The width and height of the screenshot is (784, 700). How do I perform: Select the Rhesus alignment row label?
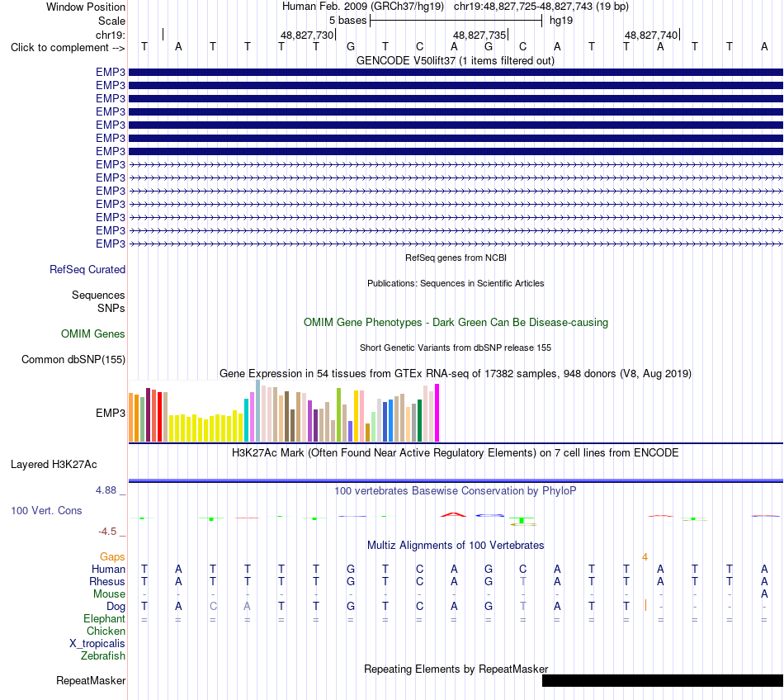tap(107, 582)
